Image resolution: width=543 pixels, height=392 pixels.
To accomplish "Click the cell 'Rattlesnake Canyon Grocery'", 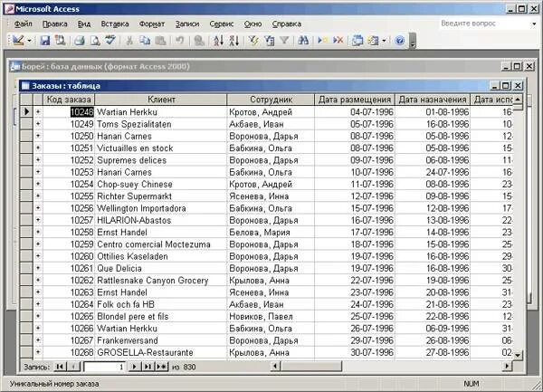I will coord(161,281).
